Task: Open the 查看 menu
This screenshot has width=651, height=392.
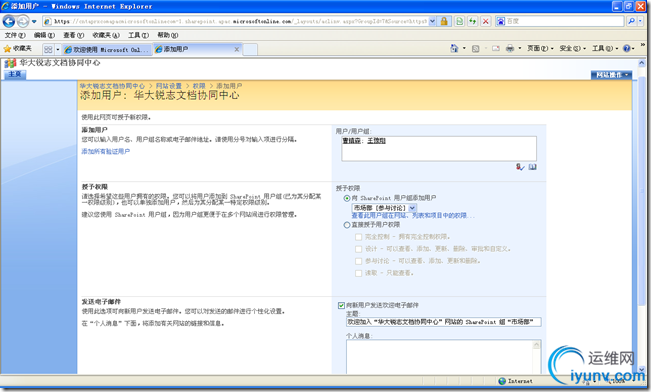Action: pos(73,35)
